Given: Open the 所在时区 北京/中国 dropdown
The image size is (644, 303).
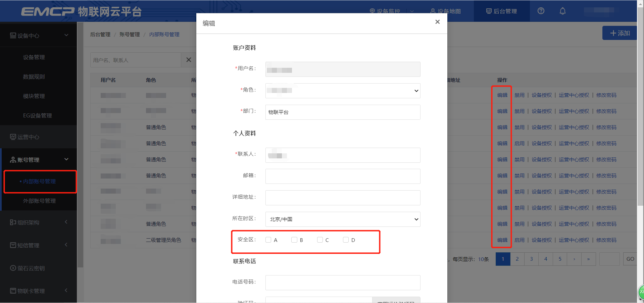Looking at the screenshot, I should click(343, 219).
